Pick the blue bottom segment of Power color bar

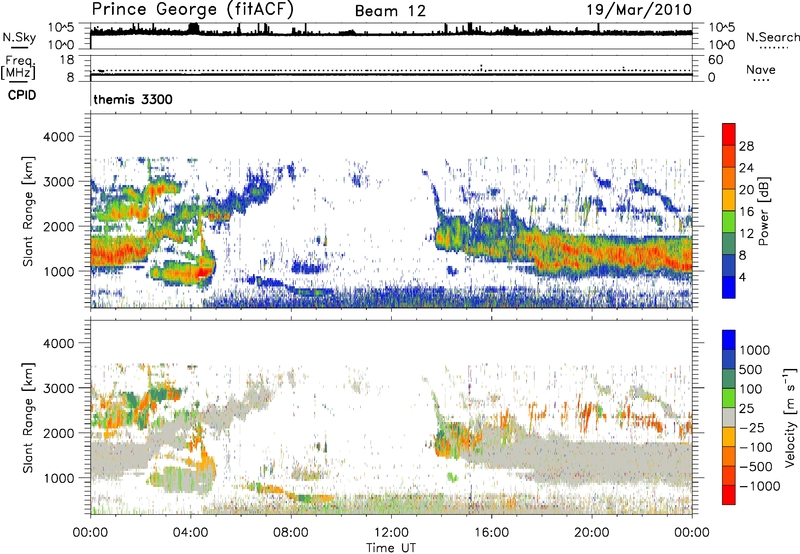(x=729, y=287)
